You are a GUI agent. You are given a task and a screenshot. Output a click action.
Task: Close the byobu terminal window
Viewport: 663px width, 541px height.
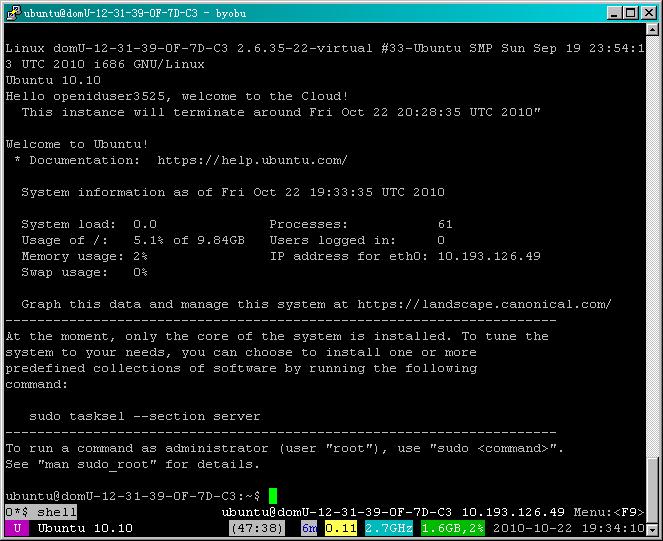pos(649,13)
